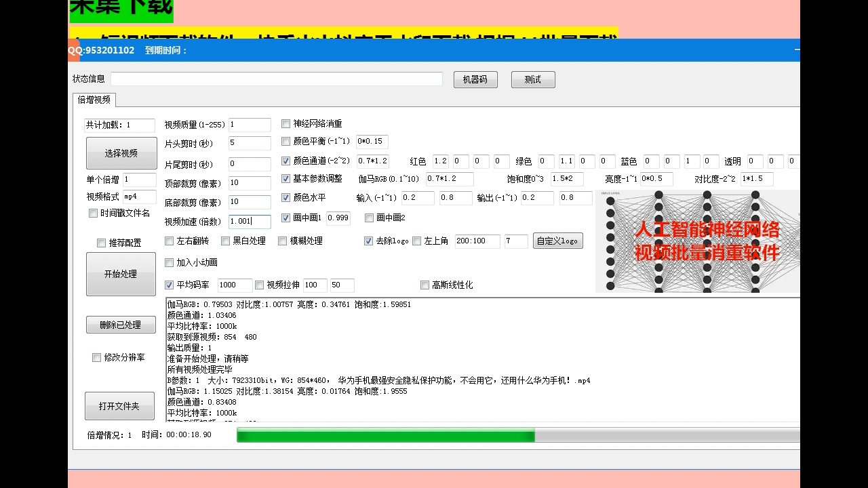
Task: Click 颜色通道 value field 0.7*1.2
Action: click(x=372, y=161)
